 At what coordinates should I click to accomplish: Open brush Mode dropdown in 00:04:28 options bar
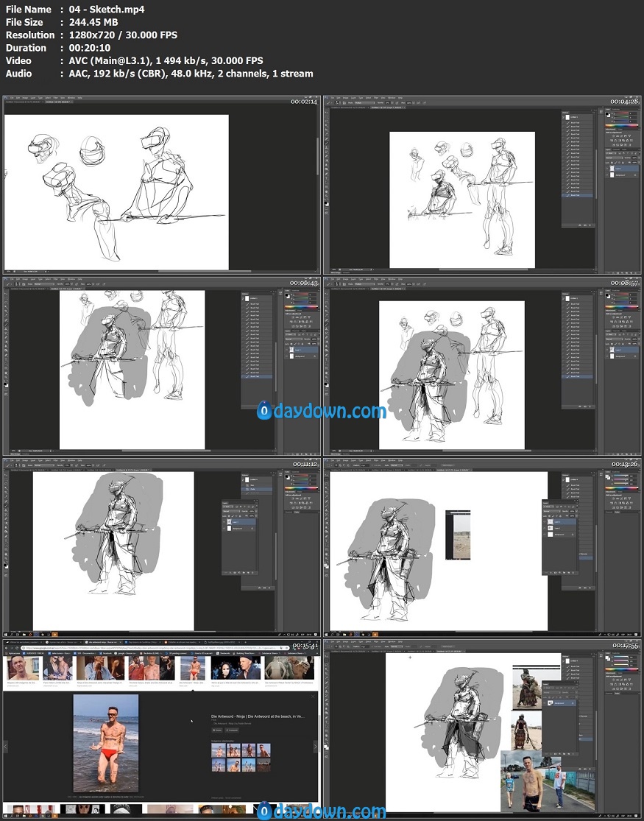[364, 102]
